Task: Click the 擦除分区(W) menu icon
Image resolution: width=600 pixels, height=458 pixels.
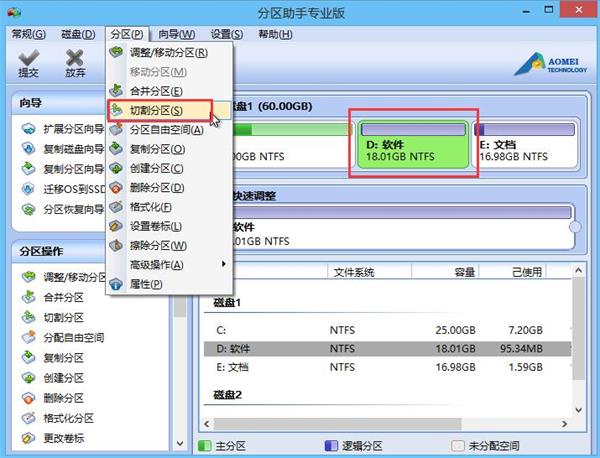Action: click(116, 245)
